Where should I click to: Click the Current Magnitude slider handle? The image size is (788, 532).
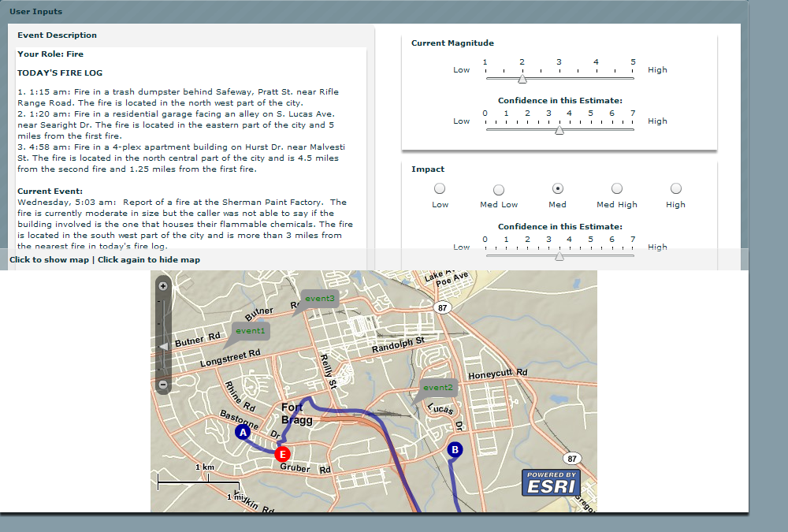522,79
